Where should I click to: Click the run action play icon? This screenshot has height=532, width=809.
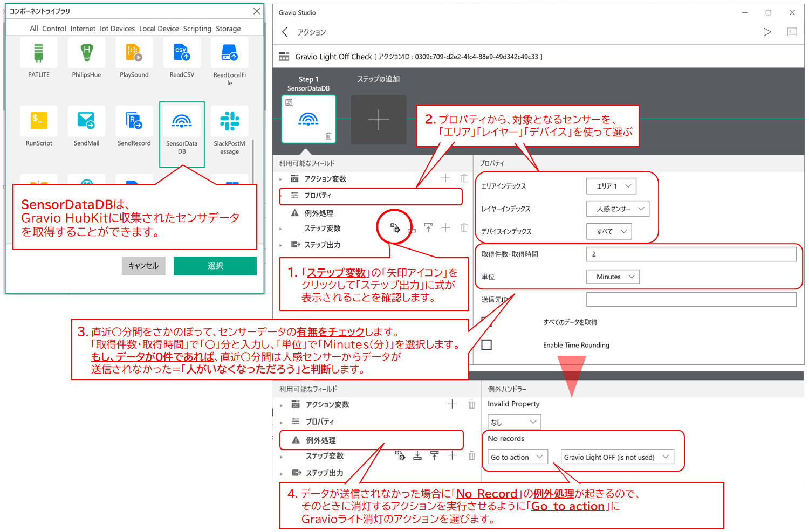click(767, 32)
